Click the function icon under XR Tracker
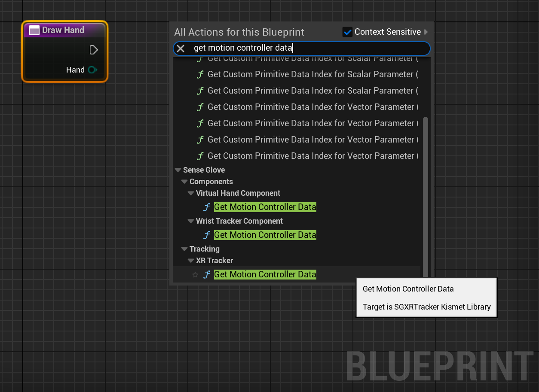 pos(207,274)
